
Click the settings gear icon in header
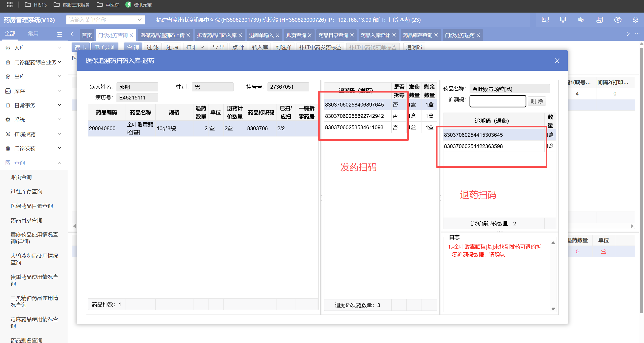[x=635, y=20]
